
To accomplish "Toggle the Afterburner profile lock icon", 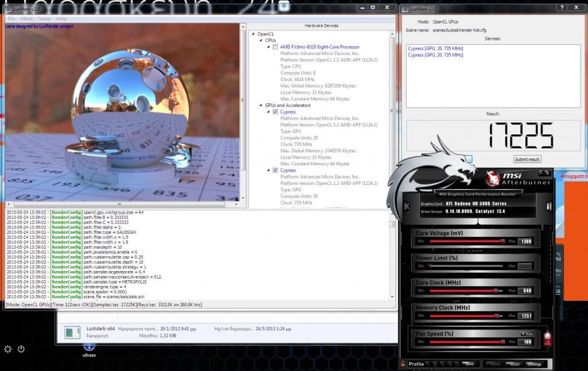I will [x=403, y=364].
